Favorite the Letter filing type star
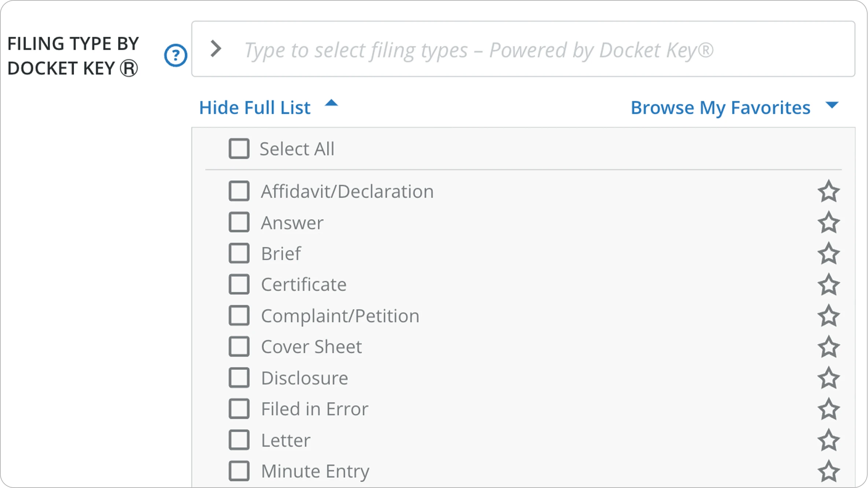868x488 pixels. click(828, 440)
